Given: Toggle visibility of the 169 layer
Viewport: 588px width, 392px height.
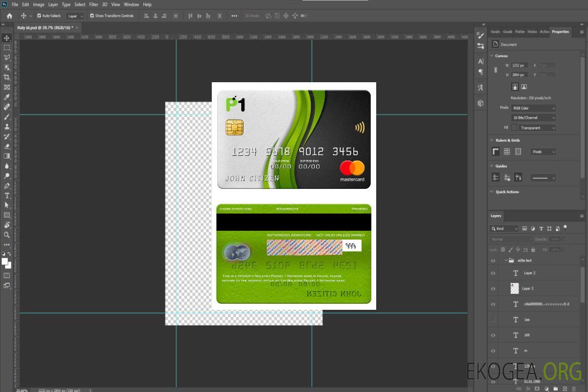Looking at the screenshot, I should (493, 335).
